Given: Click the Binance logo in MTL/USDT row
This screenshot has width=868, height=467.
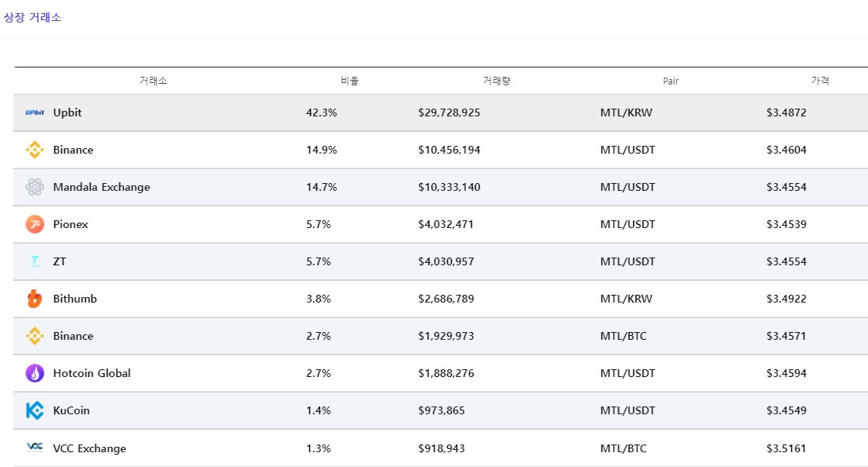Looking at the screenshot, I should (35, 150).
